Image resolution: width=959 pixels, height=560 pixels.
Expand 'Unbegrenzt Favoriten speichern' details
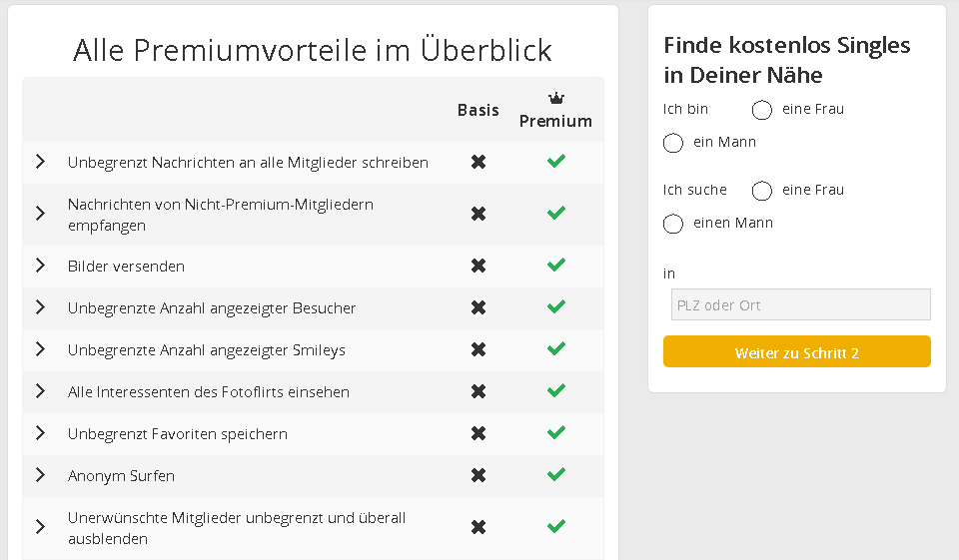41,433
